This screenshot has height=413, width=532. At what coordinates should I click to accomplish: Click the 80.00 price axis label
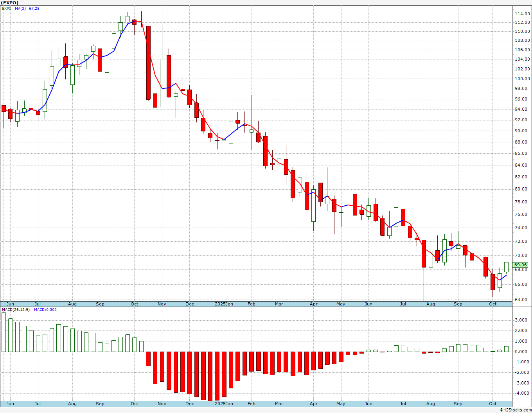coord(522,189)
